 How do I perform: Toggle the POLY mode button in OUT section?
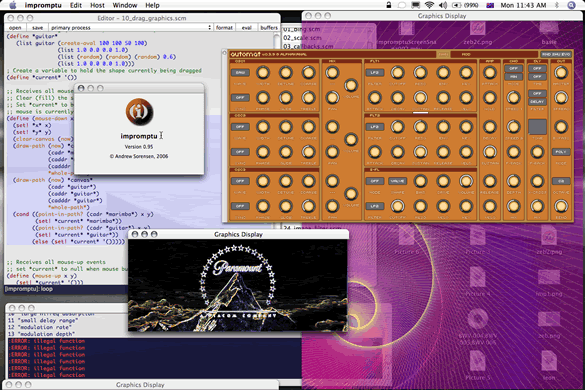(561, 152)
